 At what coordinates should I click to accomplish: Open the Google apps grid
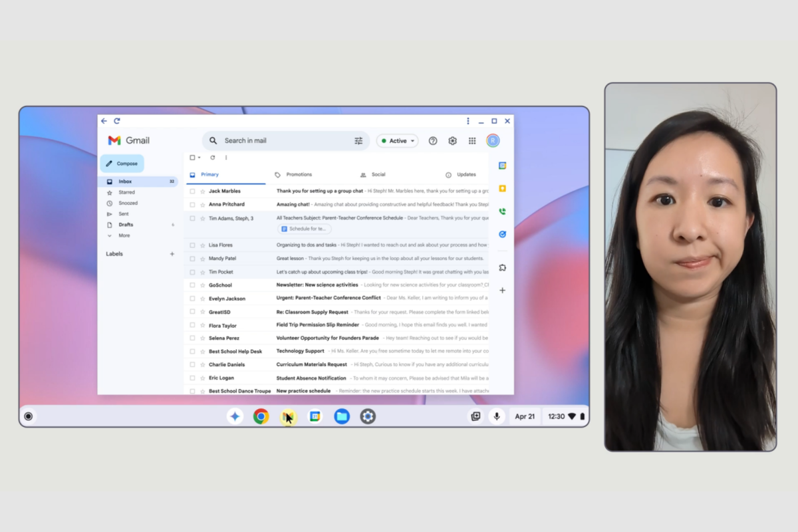coord(472,141)
